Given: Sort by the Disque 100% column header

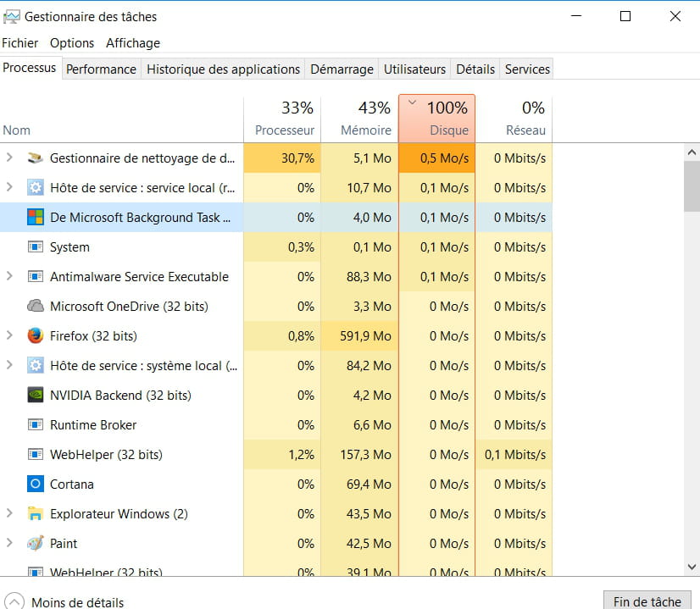Looking at the screenshot, I should pyautogui.click(x=436, y=119).
